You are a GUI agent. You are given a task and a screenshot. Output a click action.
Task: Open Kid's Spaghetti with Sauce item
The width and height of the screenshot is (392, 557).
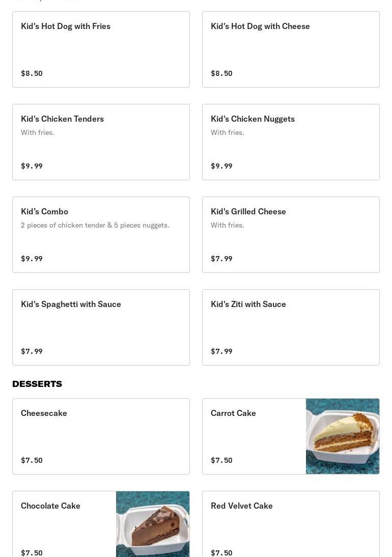point(101,327)
